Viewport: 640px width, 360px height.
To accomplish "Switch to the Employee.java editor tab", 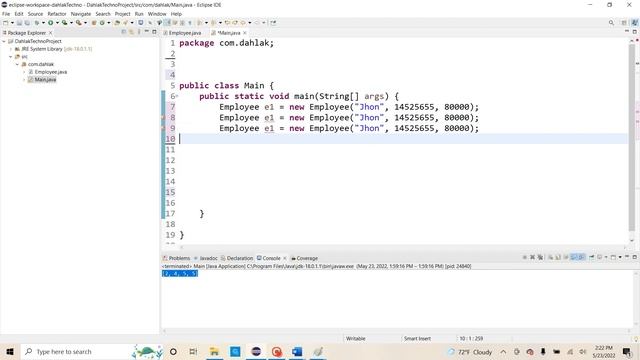I will click(182, 33).
